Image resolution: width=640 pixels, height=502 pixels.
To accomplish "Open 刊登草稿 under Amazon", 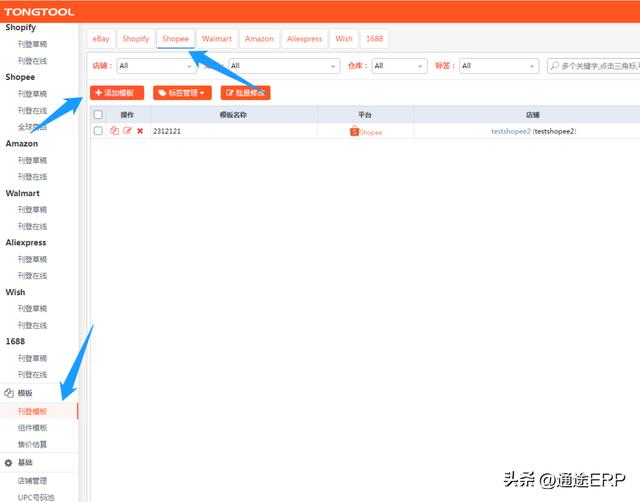I will click(32, 160).
